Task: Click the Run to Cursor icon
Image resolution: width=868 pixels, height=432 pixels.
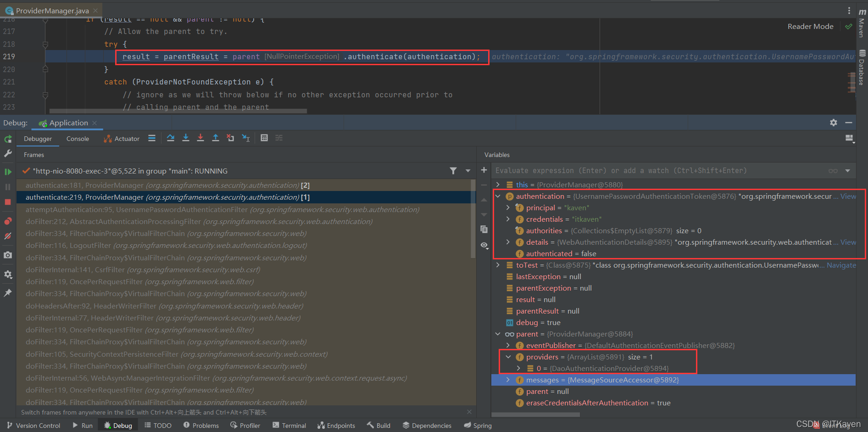Action: pos(246,138)
